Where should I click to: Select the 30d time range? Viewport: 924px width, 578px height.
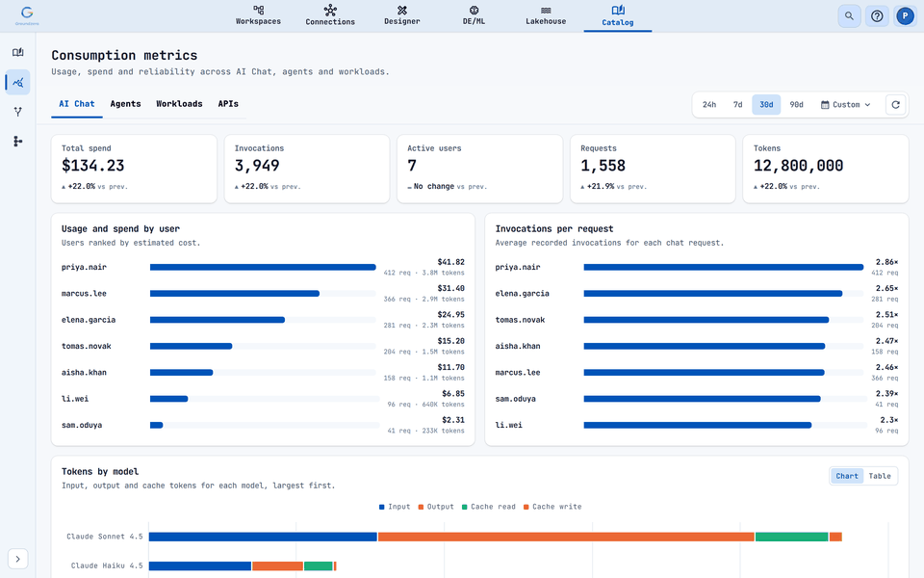[x=766, y=104]
